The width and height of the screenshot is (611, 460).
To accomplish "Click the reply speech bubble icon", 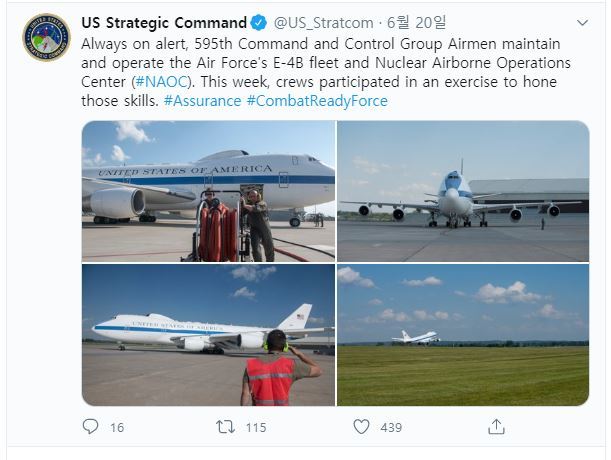I will point(91,427).
